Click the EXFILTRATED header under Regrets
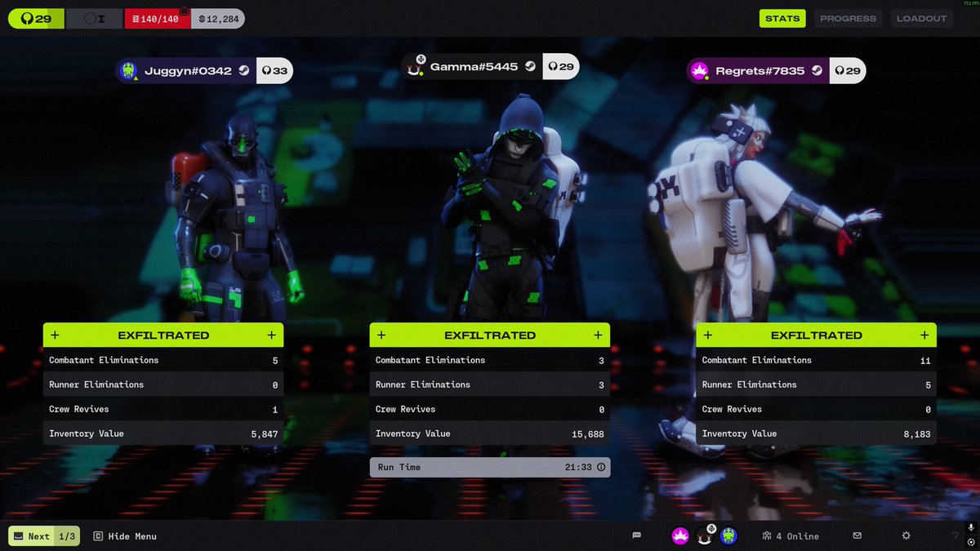This screenshot has width=980, height=551. (x=817, y=335)
